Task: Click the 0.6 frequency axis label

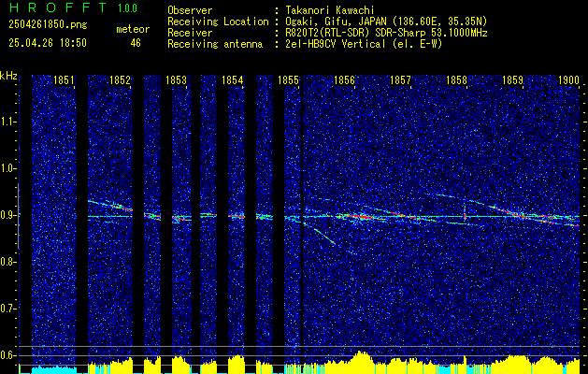Action: [x=8, y=355]
